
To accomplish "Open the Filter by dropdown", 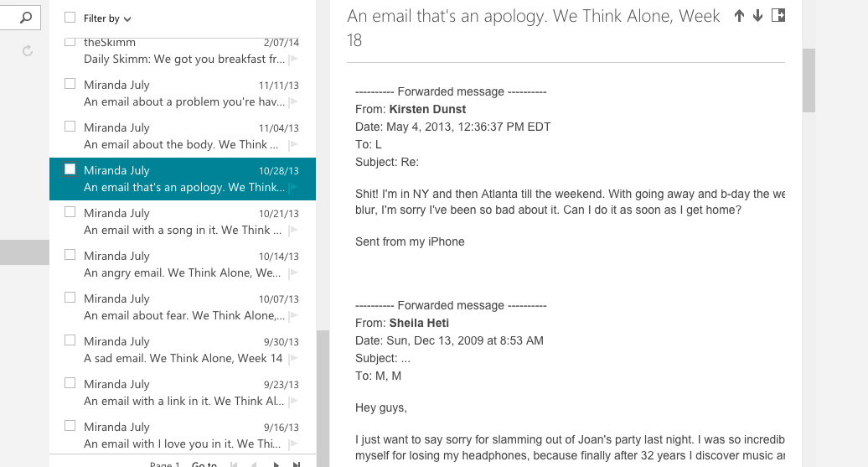I will pyautogui.click(x=107, y=18).
